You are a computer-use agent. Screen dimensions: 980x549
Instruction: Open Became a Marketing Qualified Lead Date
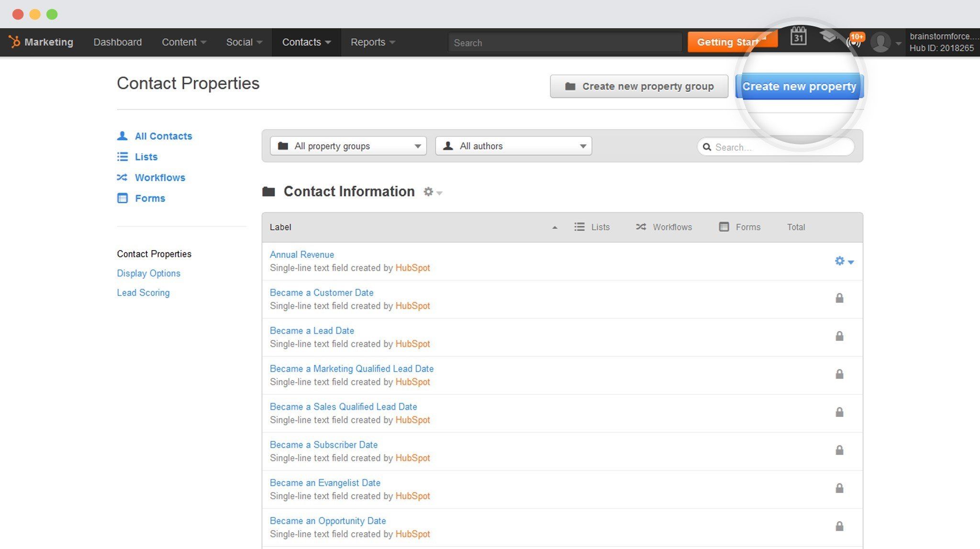(x=352, y=368)
